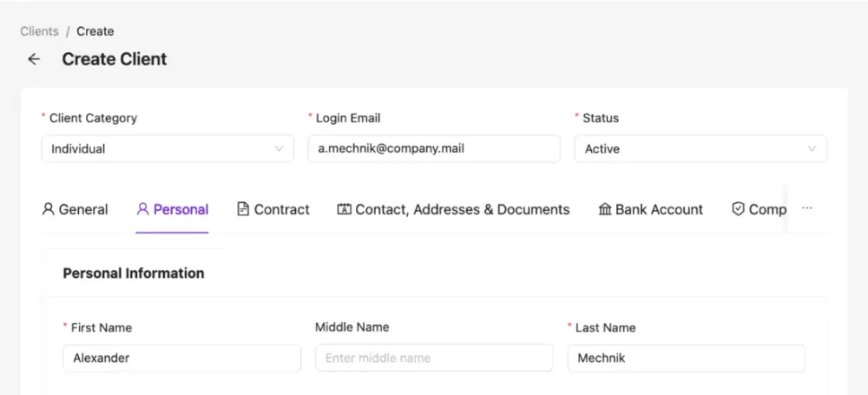Click the empty Middle Name input
The image size is (868, 395).
433,358
